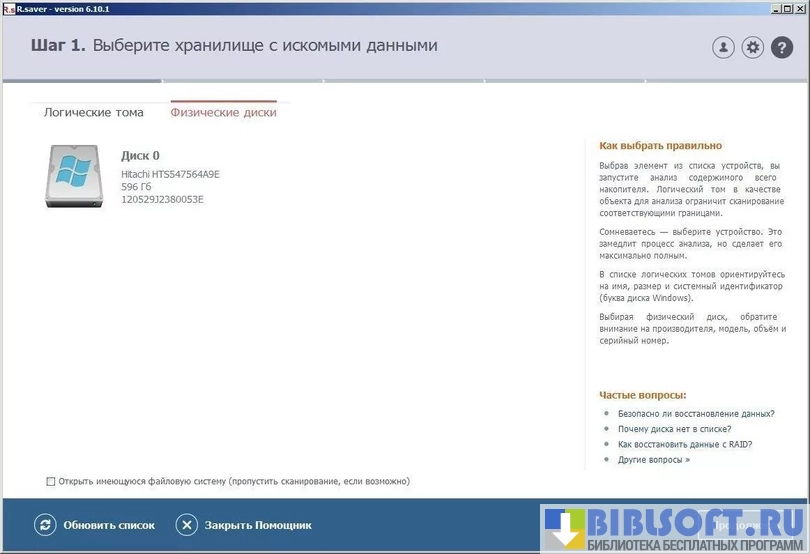810x554 pixels.
Task: Click the Hitachi HTS547564A9E model line
Action: click(x=170, y=174)
